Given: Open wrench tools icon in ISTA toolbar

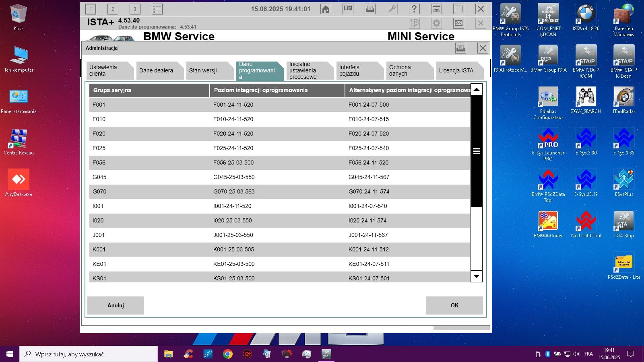Looking at the screenshot, I should pos(392,9).
